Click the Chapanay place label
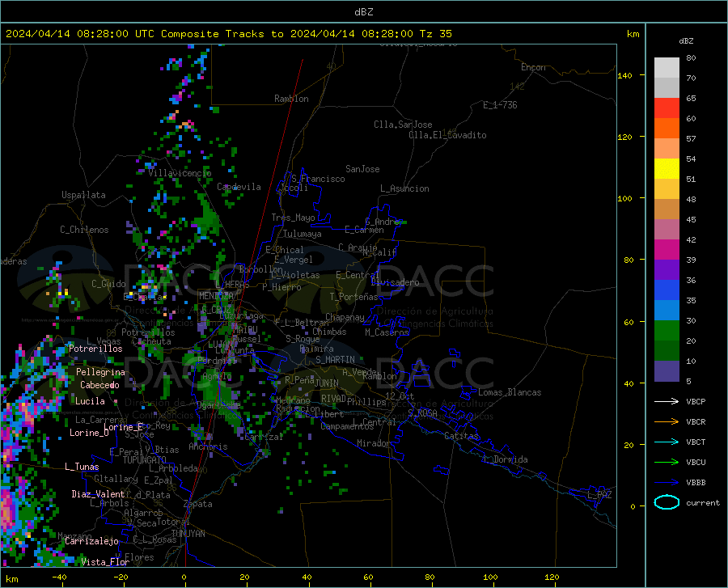 (x=345, y=317)
